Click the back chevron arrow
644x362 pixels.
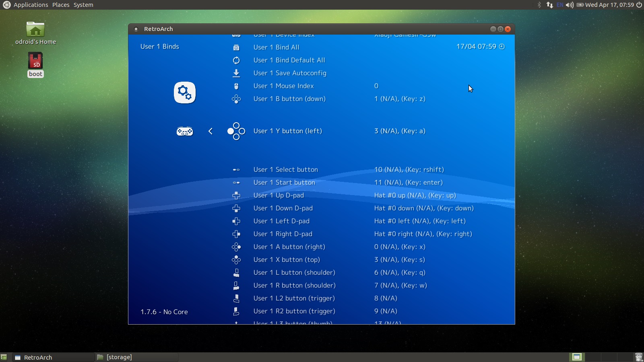pyautogui.click(x=211, y=131)
